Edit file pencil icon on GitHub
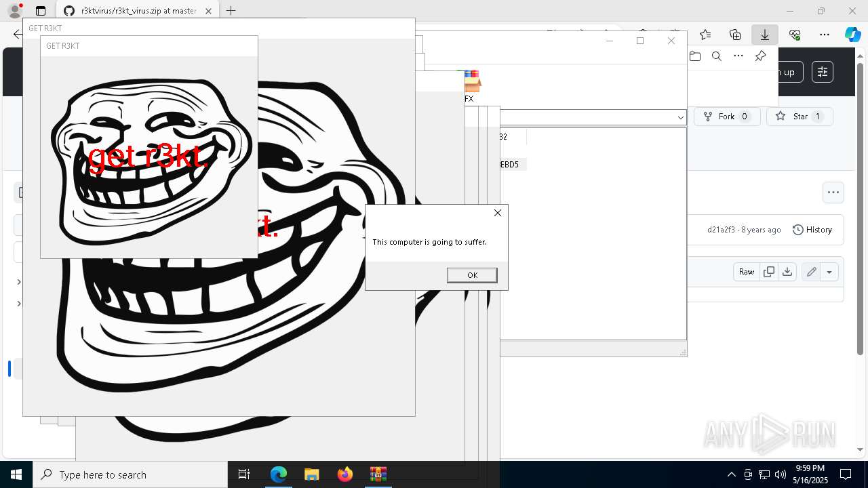Image resolution: width=868 pixels, height=488 pixels. [x=811, y=272]
